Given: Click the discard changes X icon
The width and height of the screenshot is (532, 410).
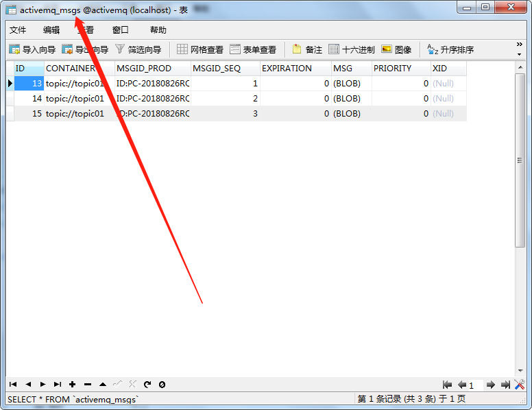Looking at the screenshot, I should [x=132, y=384].
